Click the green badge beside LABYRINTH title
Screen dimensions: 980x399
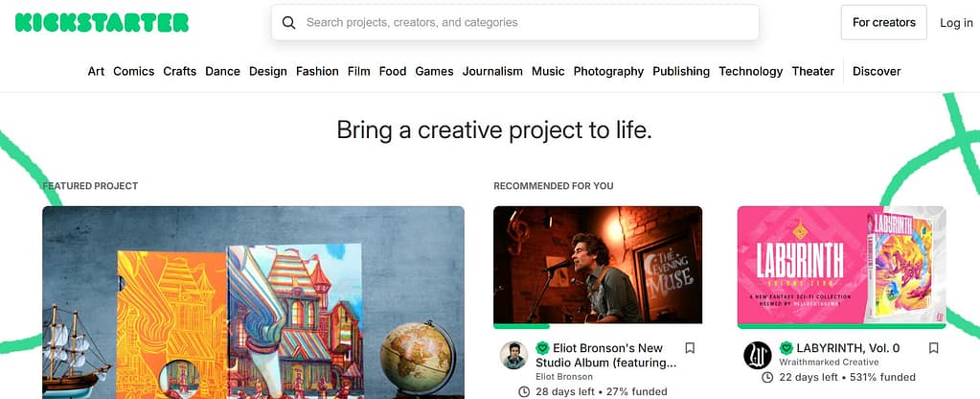(x=786, y=348)
